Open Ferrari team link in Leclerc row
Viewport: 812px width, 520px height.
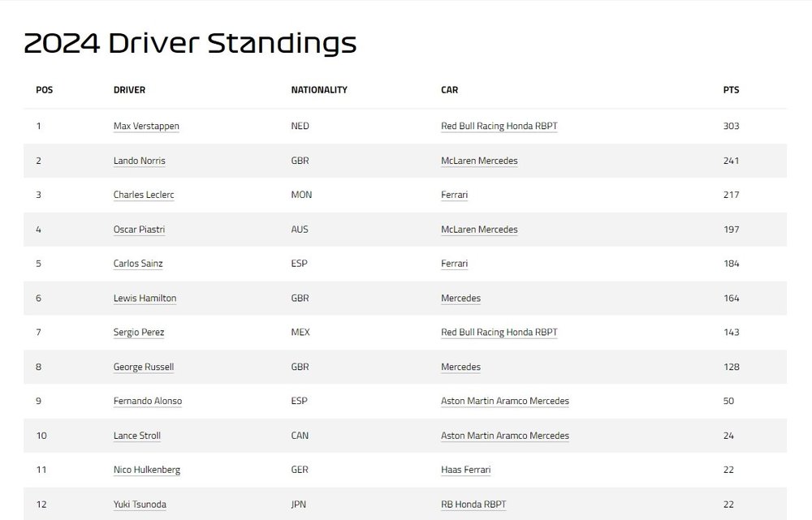[x=454, y=195]
